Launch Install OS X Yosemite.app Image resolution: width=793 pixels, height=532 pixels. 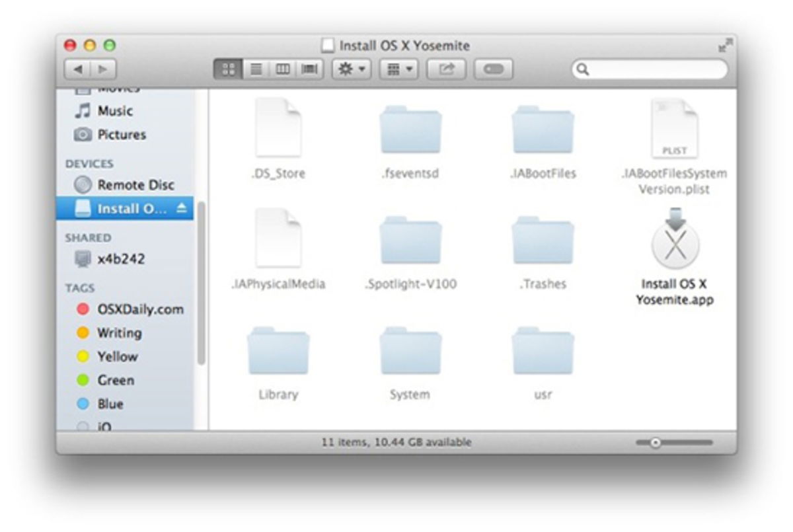(x=675, y=245)
